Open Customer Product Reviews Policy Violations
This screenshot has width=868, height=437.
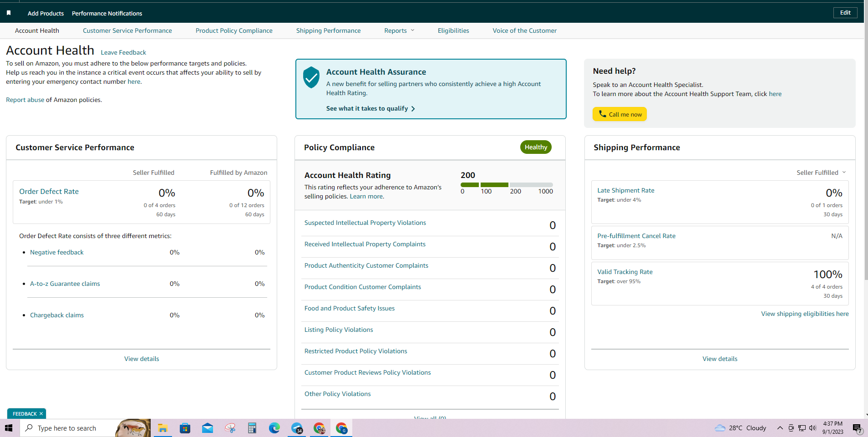pyautogui.click(x=368, y=372)
